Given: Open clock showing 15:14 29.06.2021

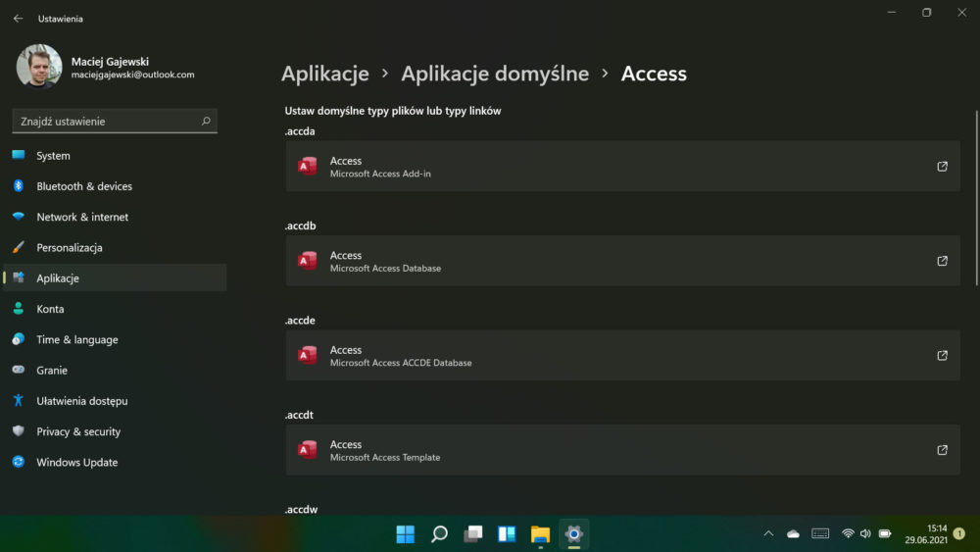Looking at the screenshot, I should point(926,534).
